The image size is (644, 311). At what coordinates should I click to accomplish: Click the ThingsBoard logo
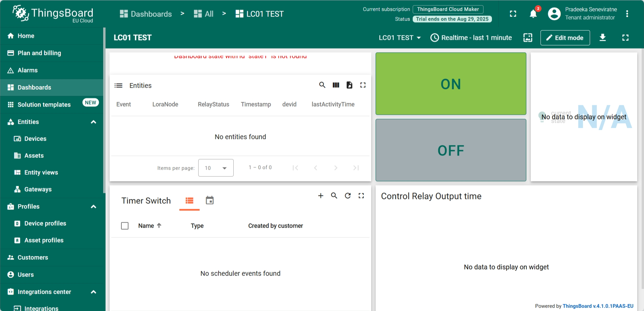(53, 14)
